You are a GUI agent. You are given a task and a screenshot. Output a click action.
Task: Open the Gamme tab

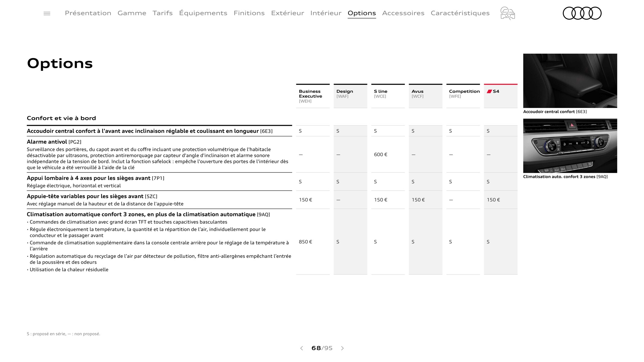coord(132,13)
